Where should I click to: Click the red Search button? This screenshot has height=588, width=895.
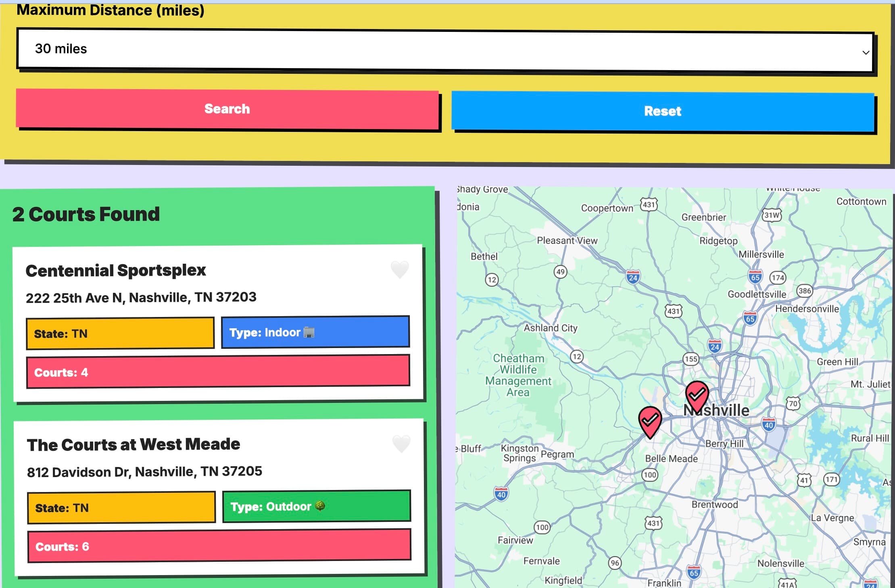tap(227, 109)
